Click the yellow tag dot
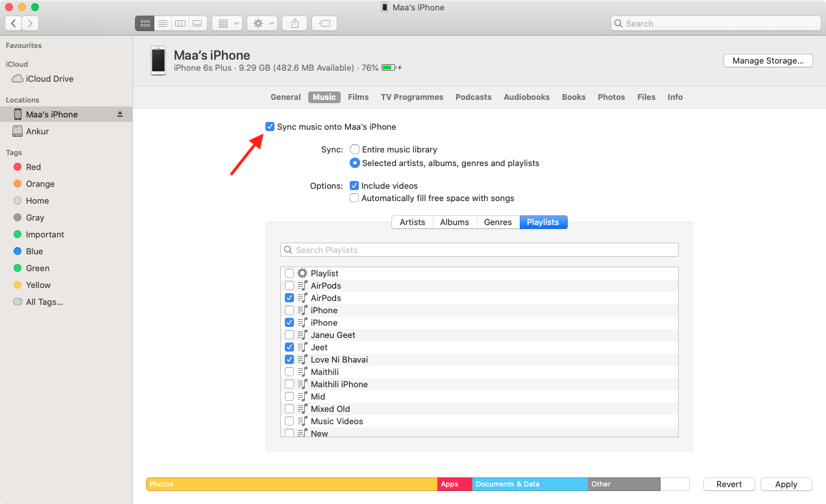Screen dimensions: 826x504 [18, 285]
